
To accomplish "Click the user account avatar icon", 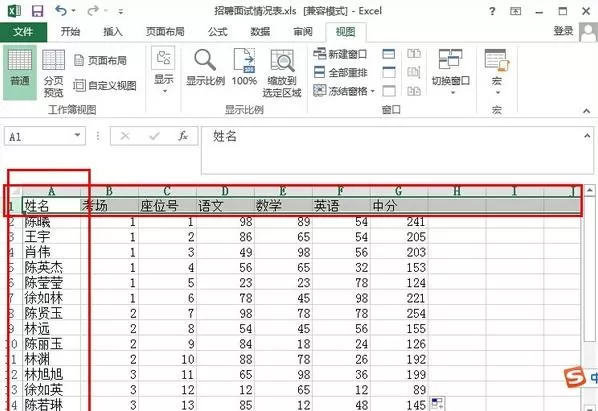I will (x=588, y=32).
